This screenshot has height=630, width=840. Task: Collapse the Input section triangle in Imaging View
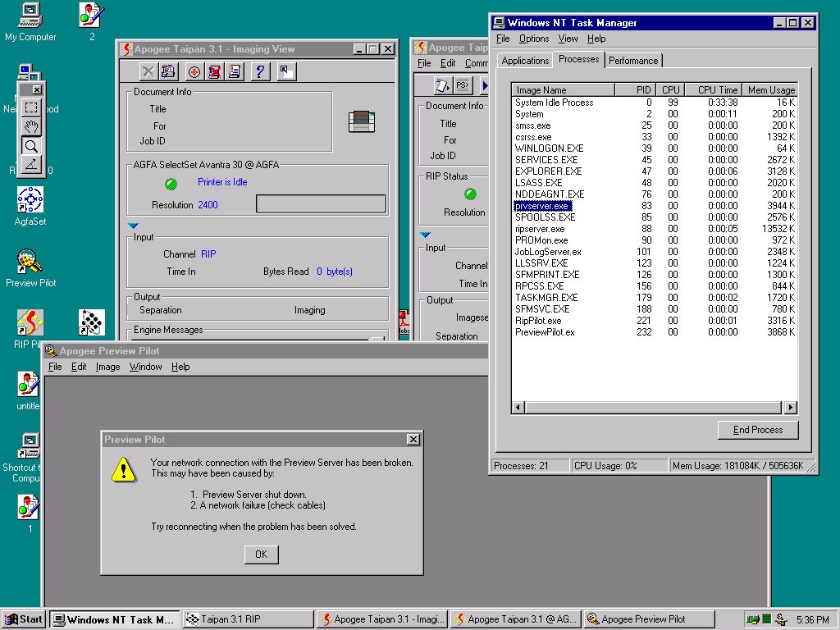[134, 226]
